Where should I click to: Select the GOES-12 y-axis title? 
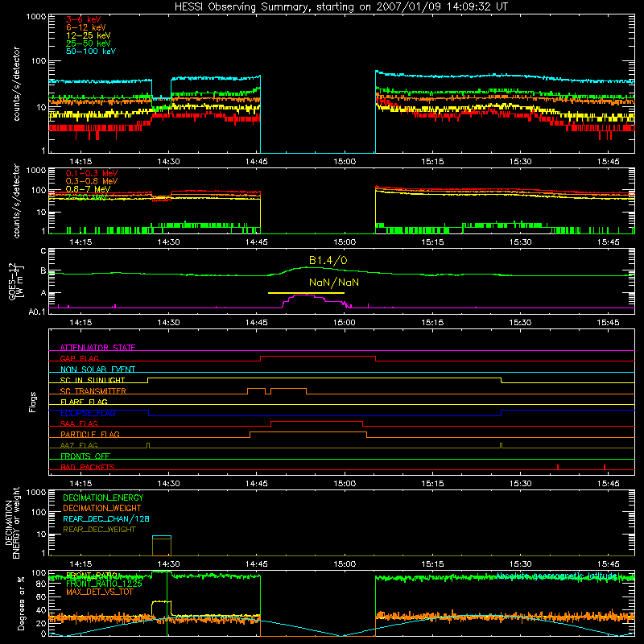pos(16,281)
